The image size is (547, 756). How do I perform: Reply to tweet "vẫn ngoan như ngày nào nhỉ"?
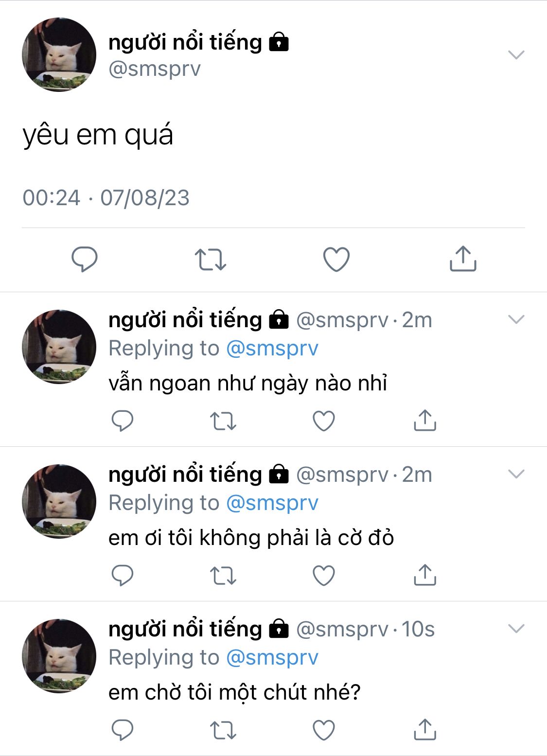(123, 421)
